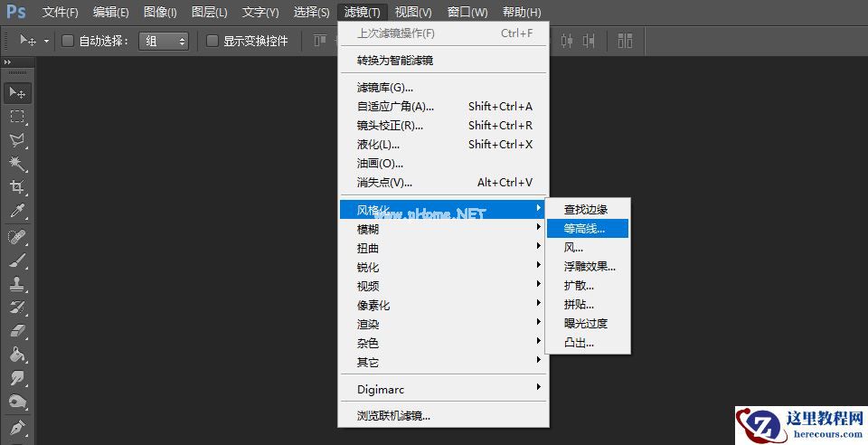The image size is (868, 445).
Task: Select the Polygonal Lasso tool
Action: [x=17, y=140]
